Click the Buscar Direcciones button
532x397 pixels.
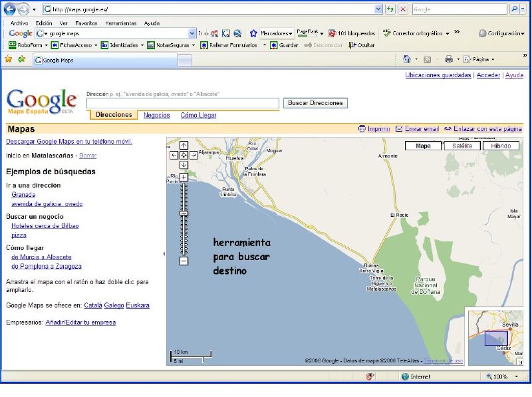tap(315, 103)
